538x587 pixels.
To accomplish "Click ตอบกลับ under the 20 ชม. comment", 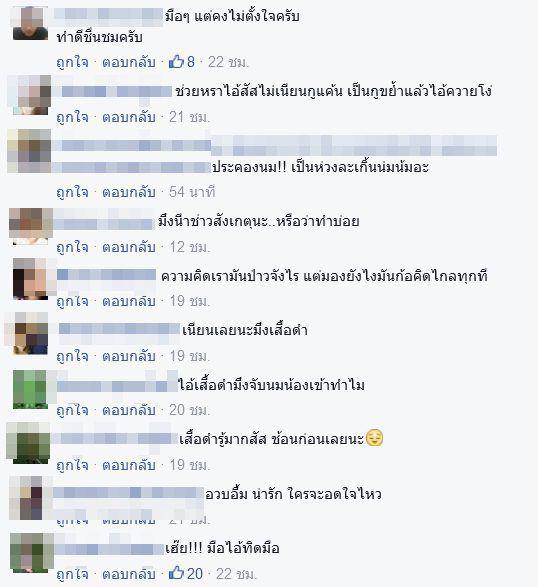I will [x=129, y=410].
